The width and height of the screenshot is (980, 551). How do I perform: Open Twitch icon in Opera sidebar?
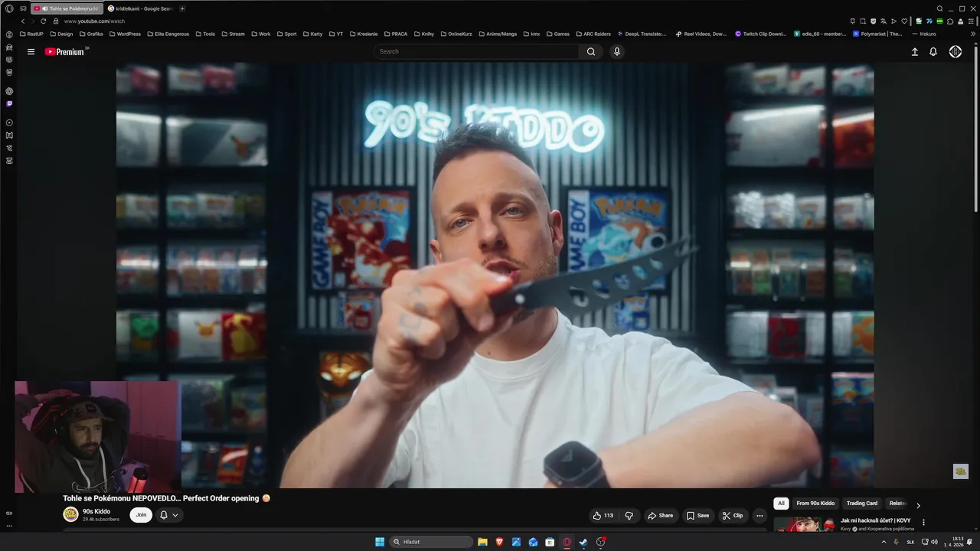click(x=9, y=103)
